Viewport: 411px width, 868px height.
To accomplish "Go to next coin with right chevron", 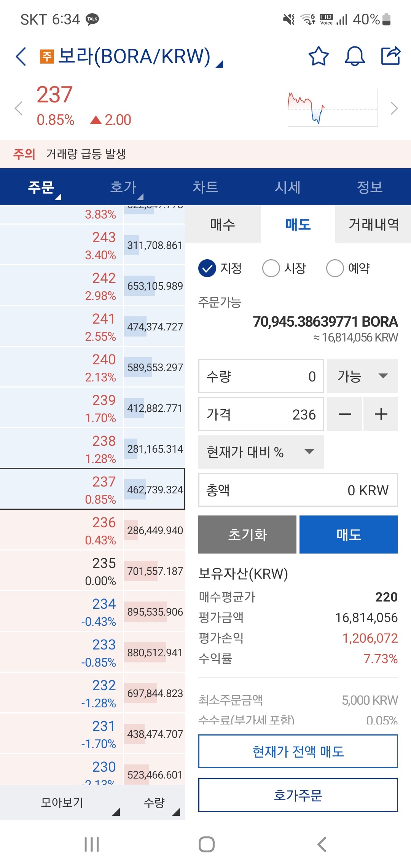I will click(394, 108).
